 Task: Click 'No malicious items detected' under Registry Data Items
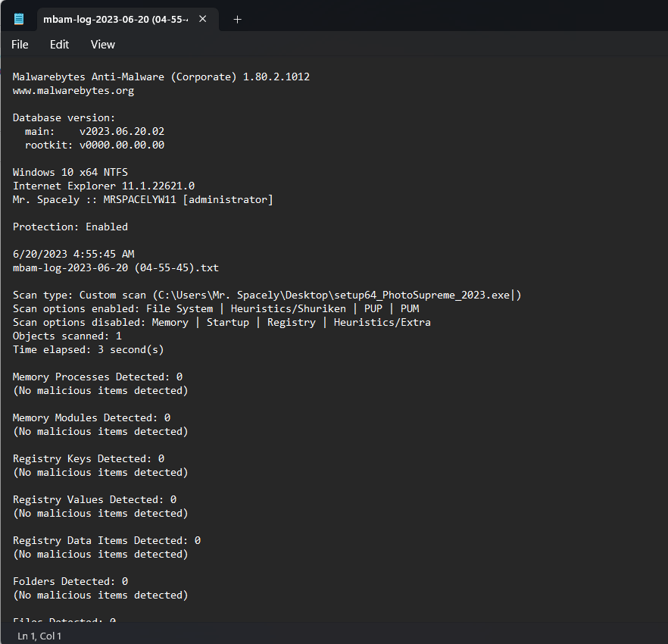(x=101, y=554)
